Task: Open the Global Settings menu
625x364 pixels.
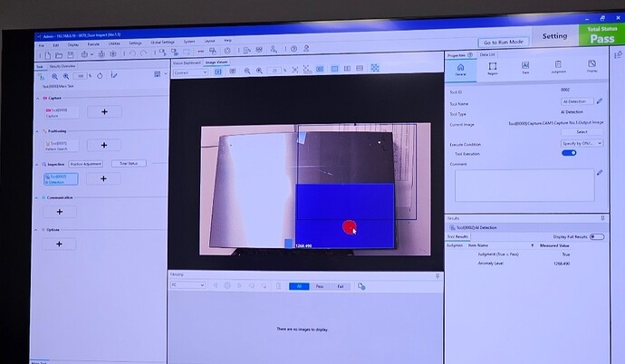Action: pos(162,43)
